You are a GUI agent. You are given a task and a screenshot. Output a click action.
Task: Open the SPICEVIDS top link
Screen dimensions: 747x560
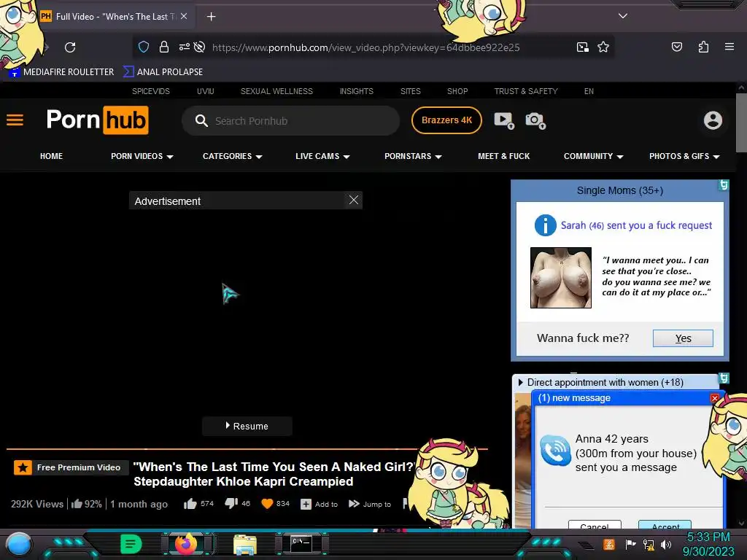tap(150, 91)
